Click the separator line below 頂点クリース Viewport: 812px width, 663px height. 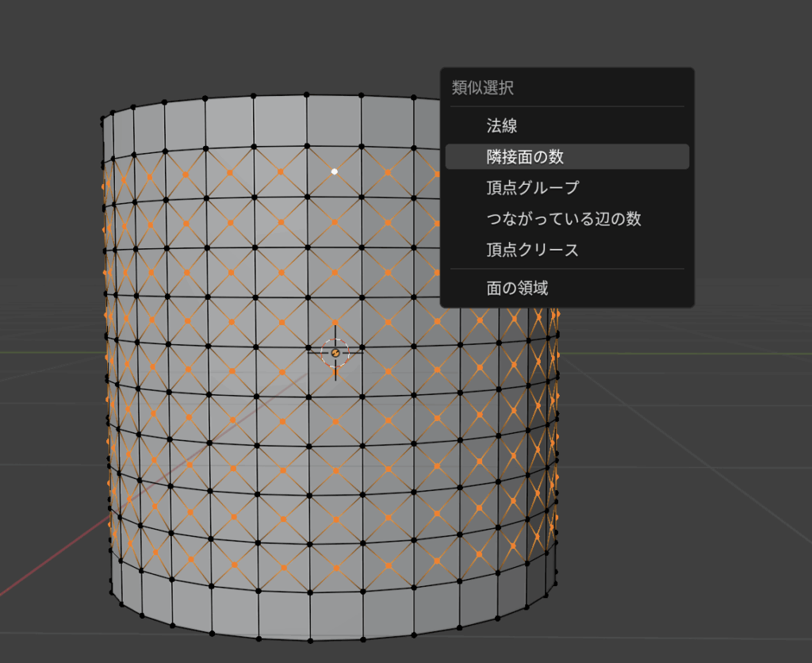coord(567,269)
